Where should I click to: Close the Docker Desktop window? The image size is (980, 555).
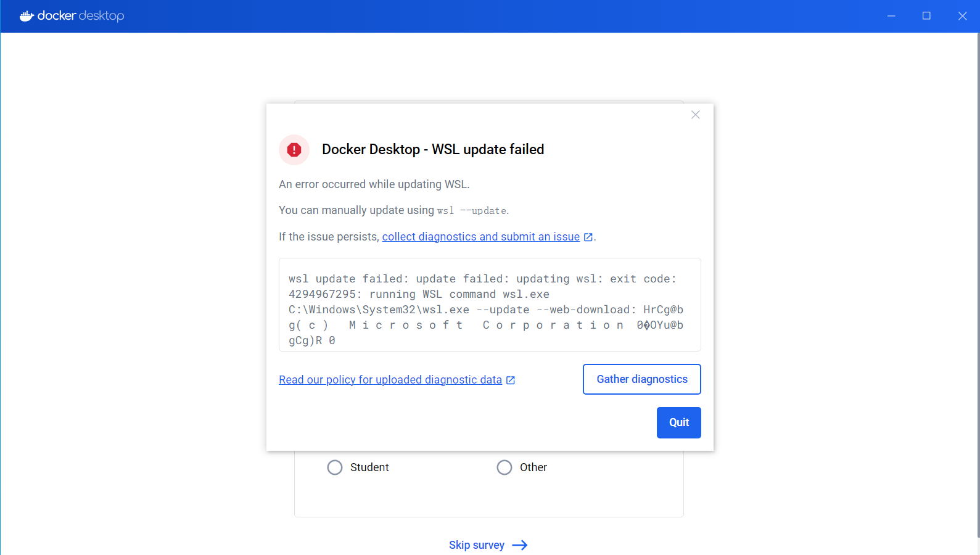(962, 16)
